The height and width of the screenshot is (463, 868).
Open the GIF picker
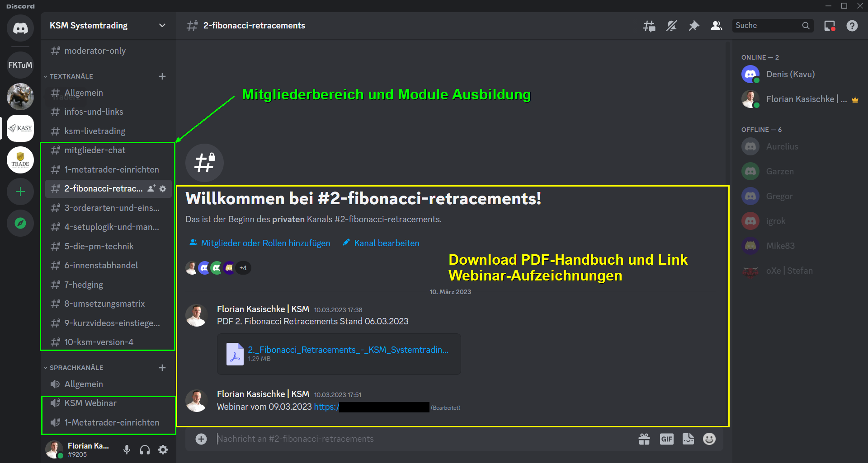tap(666, 439)
